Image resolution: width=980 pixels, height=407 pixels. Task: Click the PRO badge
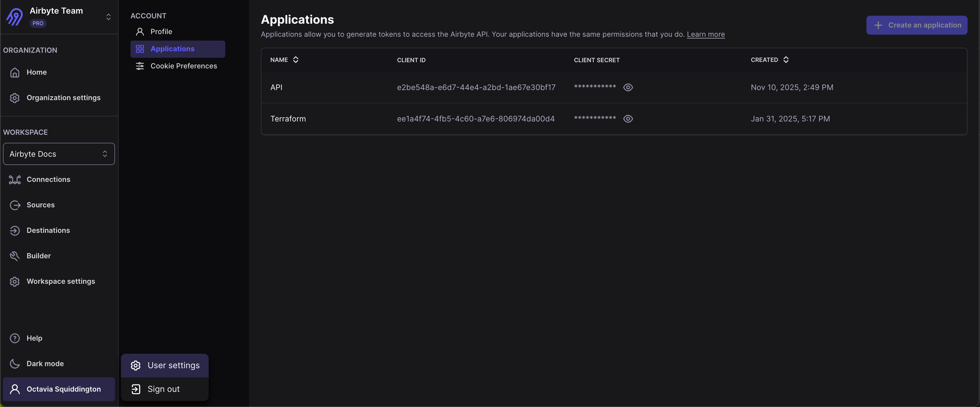click(38, 23)
